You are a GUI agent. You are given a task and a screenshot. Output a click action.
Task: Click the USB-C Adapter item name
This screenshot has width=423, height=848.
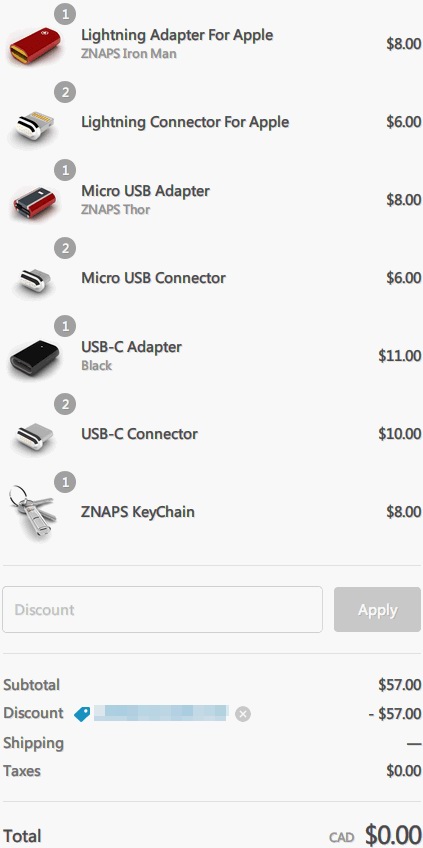pos(131,347)
